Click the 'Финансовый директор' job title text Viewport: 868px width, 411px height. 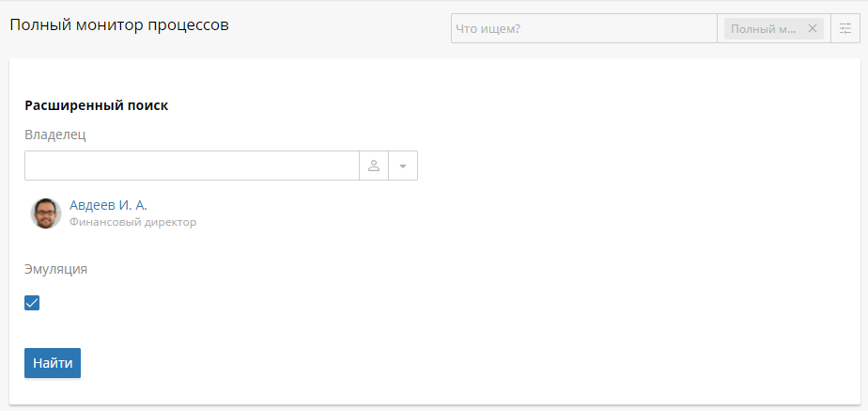click(132, 223)
